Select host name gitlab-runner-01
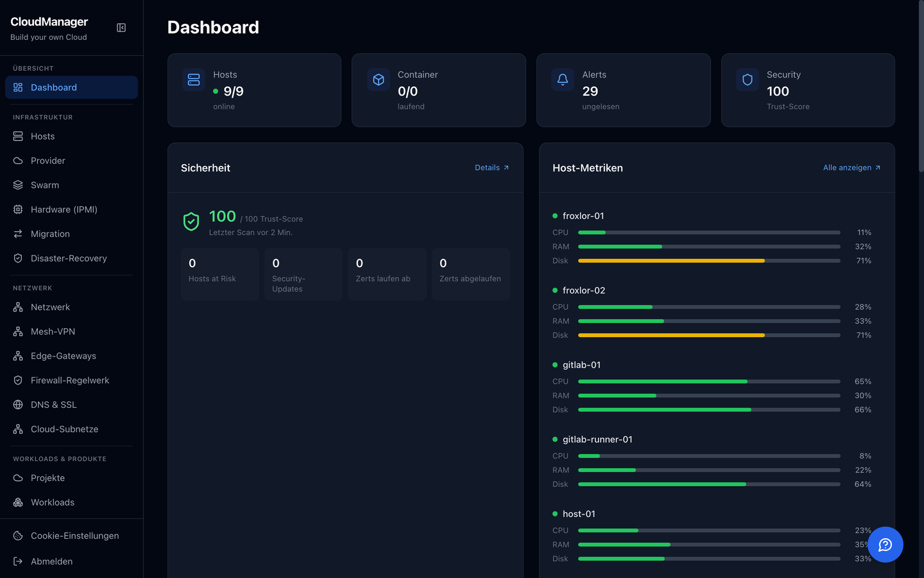 [x=597, y=439]
